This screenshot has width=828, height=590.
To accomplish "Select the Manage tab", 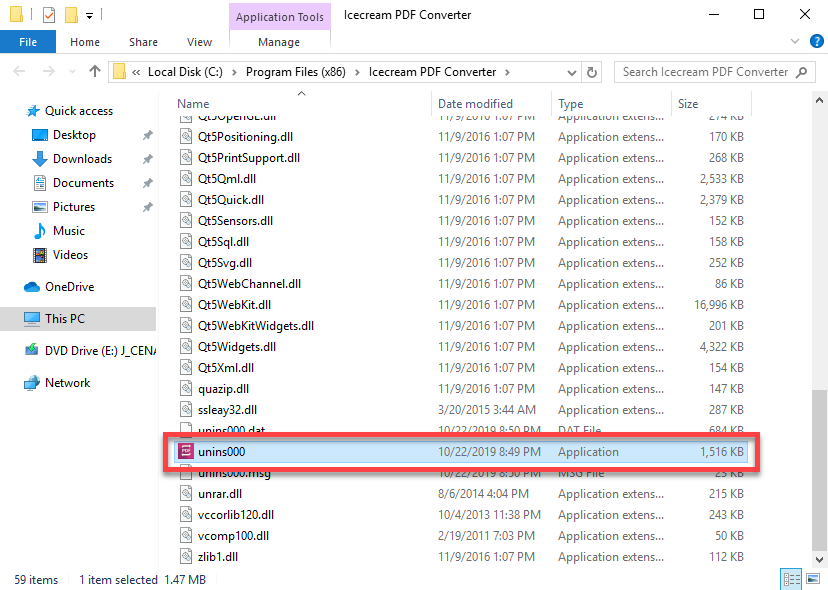I will coord(279,42).
